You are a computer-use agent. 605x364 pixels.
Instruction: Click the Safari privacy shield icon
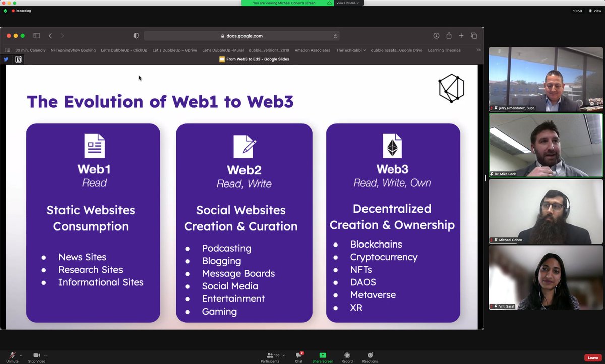tap(136, 36)
